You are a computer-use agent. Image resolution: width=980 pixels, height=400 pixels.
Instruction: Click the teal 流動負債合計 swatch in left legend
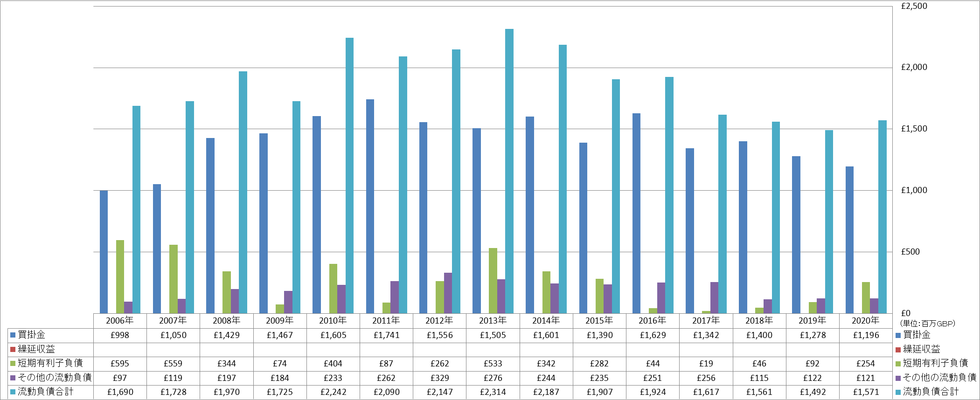[13, 392]
